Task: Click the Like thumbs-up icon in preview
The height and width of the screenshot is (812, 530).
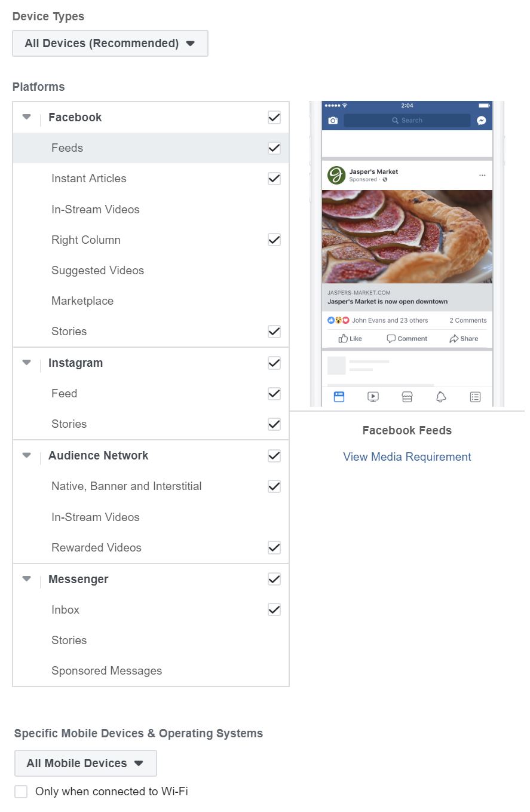Action: [344, 339]
